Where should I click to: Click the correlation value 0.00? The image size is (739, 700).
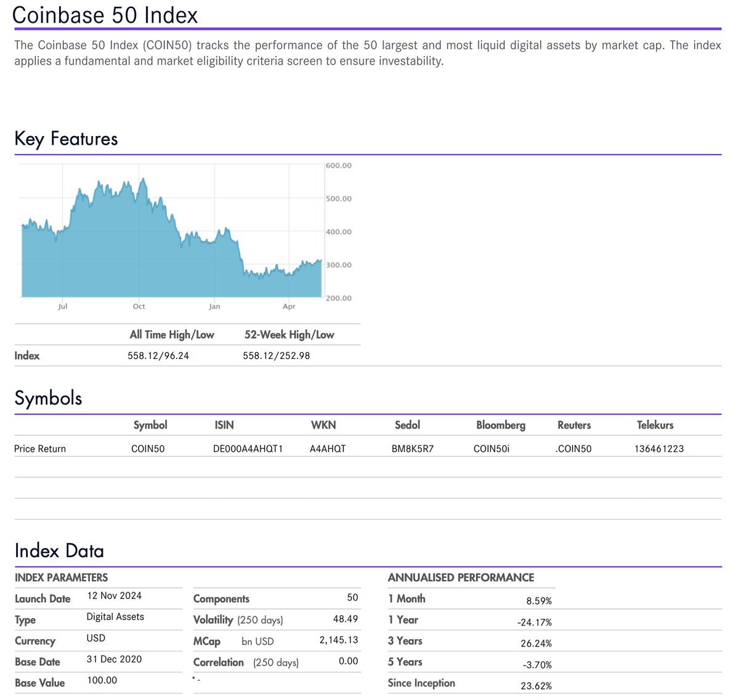[x=348, y=661]
